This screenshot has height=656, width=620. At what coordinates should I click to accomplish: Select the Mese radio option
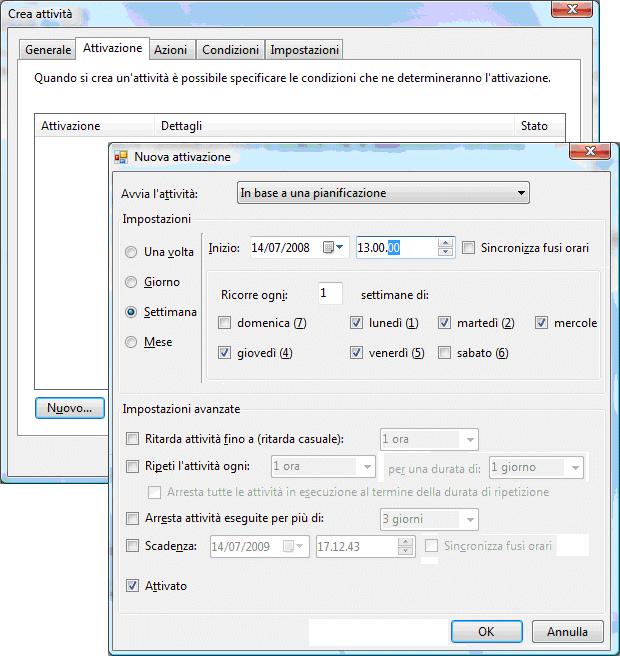131,342
